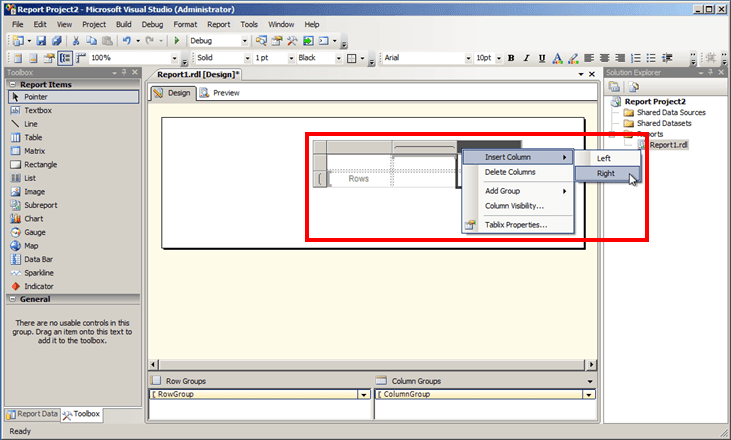Open the File menu
Viewport: 731px width, 440px height.
(x=18, y=24)
